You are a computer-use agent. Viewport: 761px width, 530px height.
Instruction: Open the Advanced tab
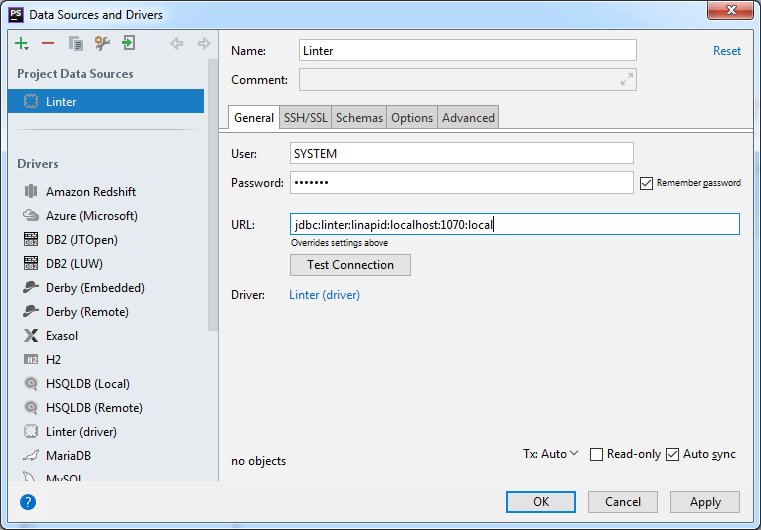click(468, 117)
